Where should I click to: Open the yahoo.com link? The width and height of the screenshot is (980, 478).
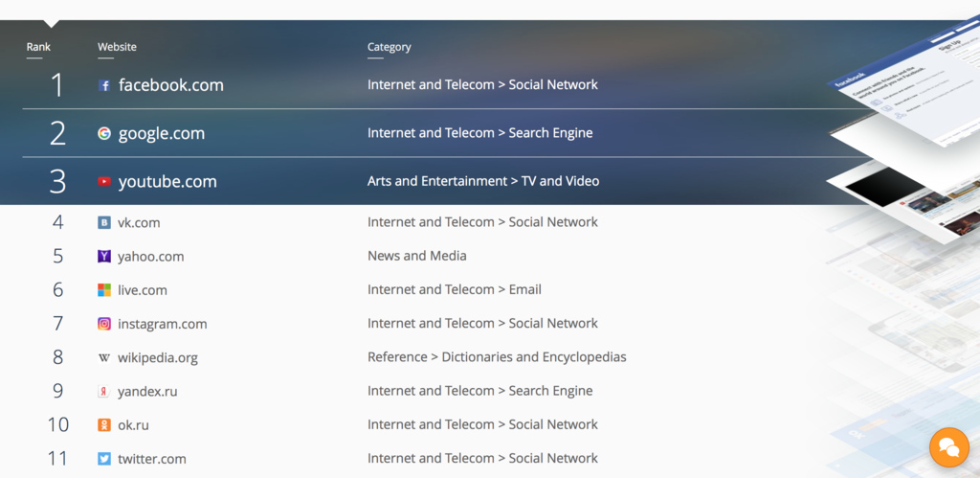(x=150, y=257)
